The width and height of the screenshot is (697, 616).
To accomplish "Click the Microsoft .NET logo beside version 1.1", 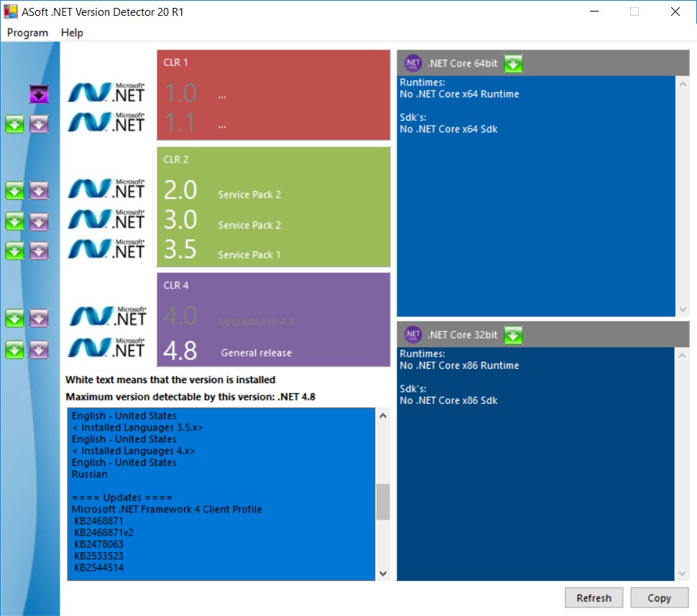I will (x=106, y=122).
